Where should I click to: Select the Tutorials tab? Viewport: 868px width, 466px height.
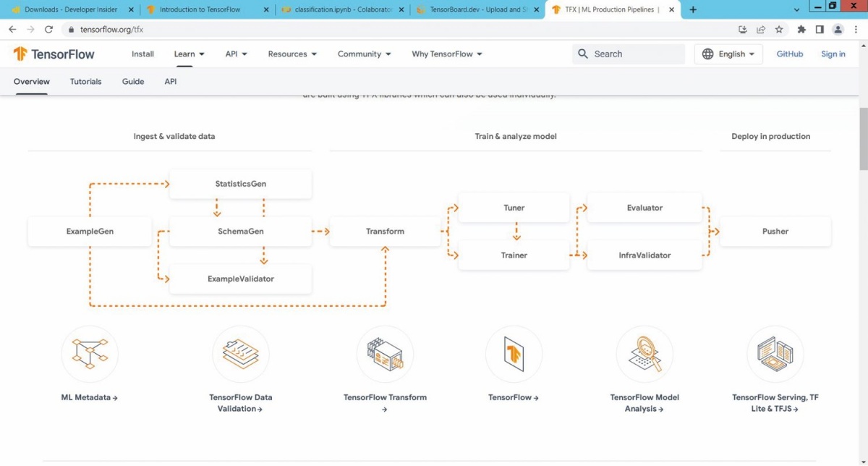[85, 82]
